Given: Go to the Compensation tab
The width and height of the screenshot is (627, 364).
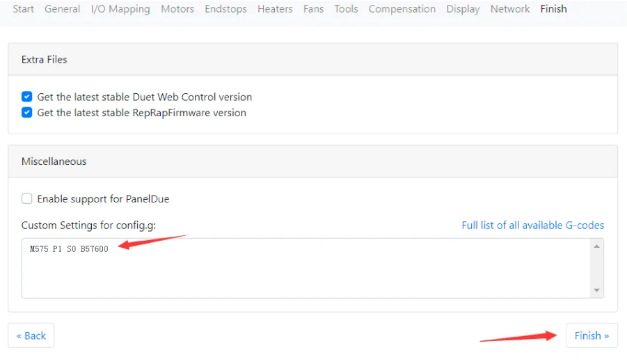Looking at the screenshot, I should pos(402,9).
